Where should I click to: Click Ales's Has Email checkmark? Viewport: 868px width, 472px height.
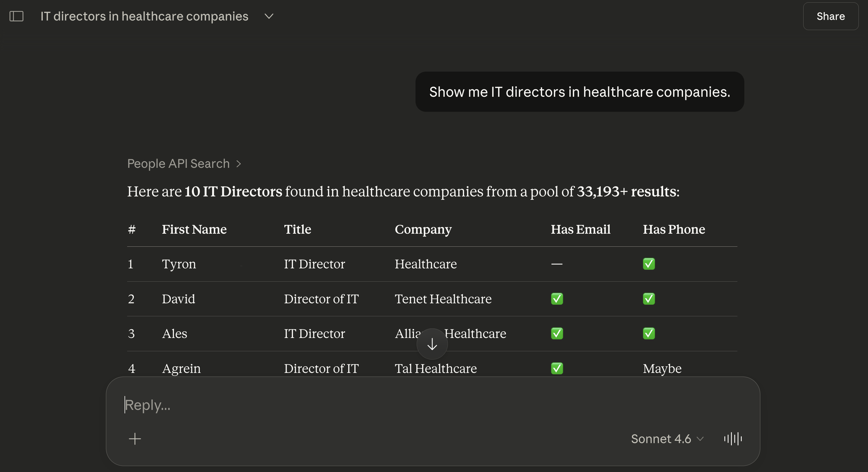point(557,334)
